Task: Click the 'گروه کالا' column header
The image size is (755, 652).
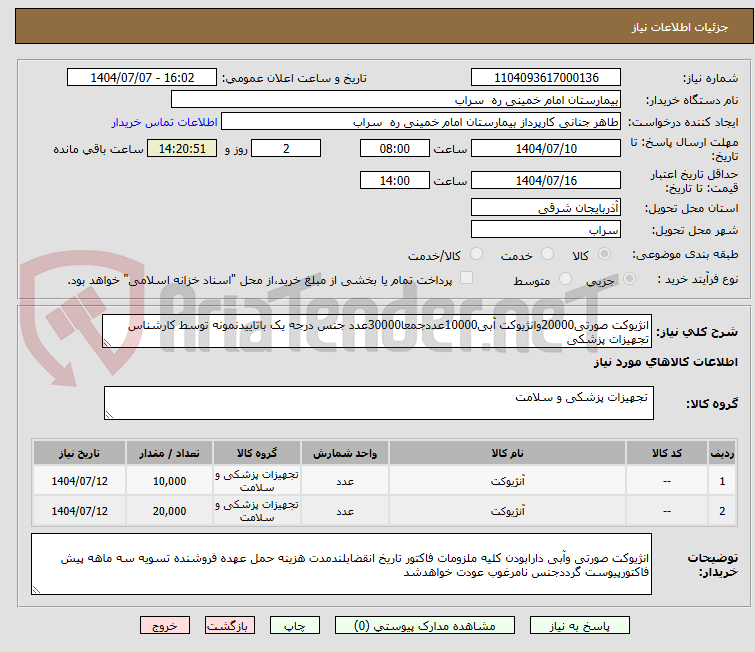Action: click(257, 453)
